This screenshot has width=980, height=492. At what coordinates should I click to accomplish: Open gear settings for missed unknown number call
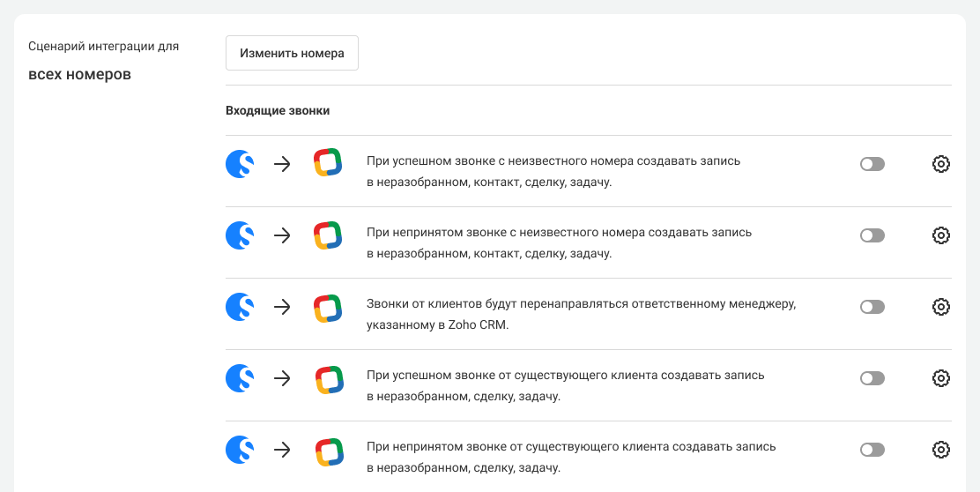click(940, 235)
